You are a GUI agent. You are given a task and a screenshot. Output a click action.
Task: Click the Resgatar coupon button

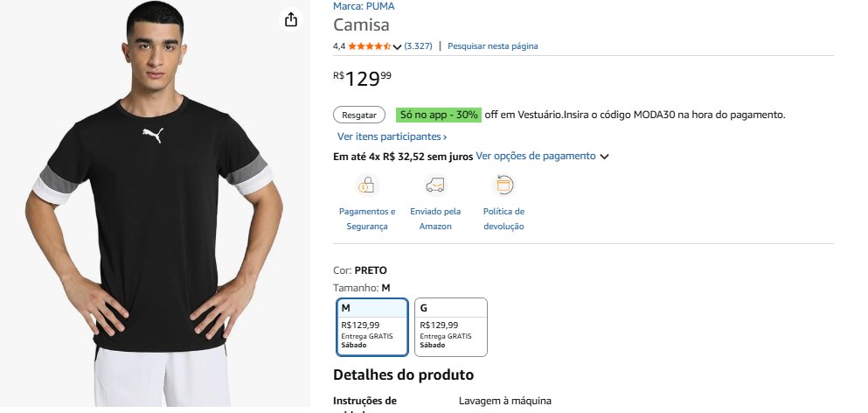coord(359,115)
